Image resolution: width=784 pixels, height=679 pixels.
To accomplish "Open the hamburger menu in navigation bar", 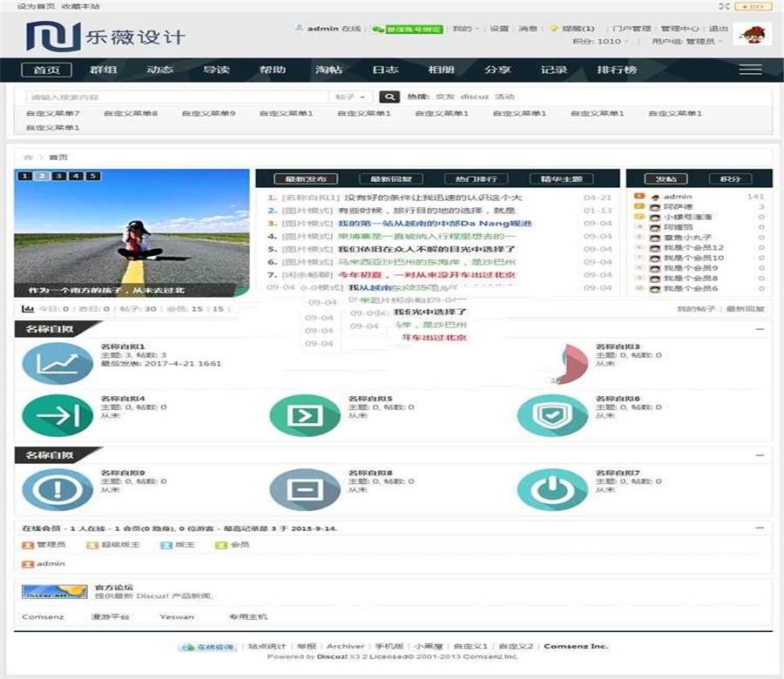I will (x=750, y=70).
